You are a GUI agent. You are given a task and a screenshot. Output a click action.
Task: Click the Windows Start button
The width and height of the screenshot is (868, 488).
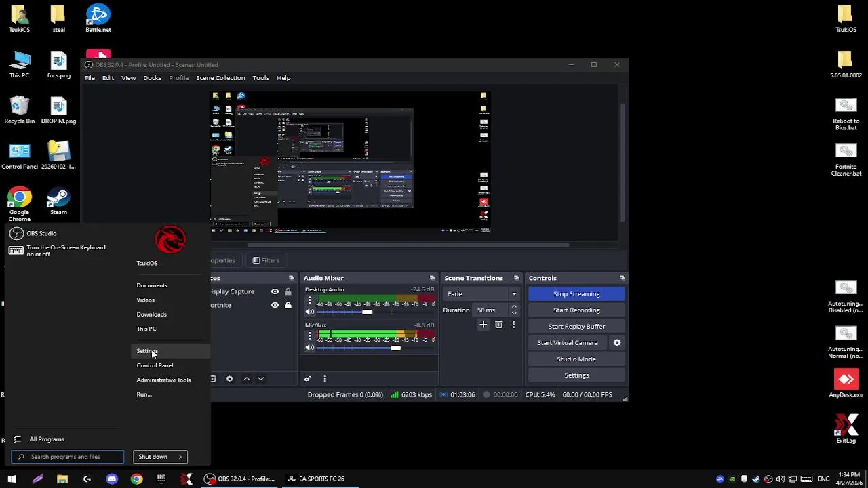(x=12, y=479)
